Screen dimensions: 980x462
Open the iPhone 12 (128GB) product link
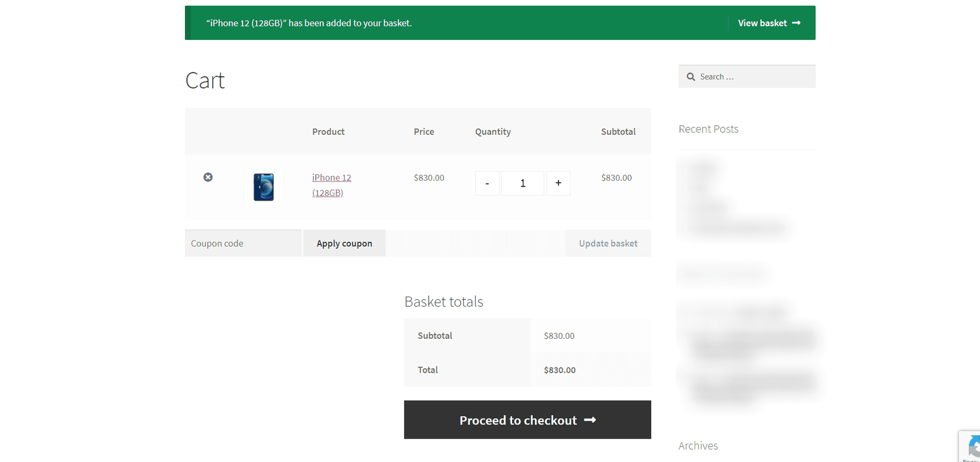click(x=331, y=185)
